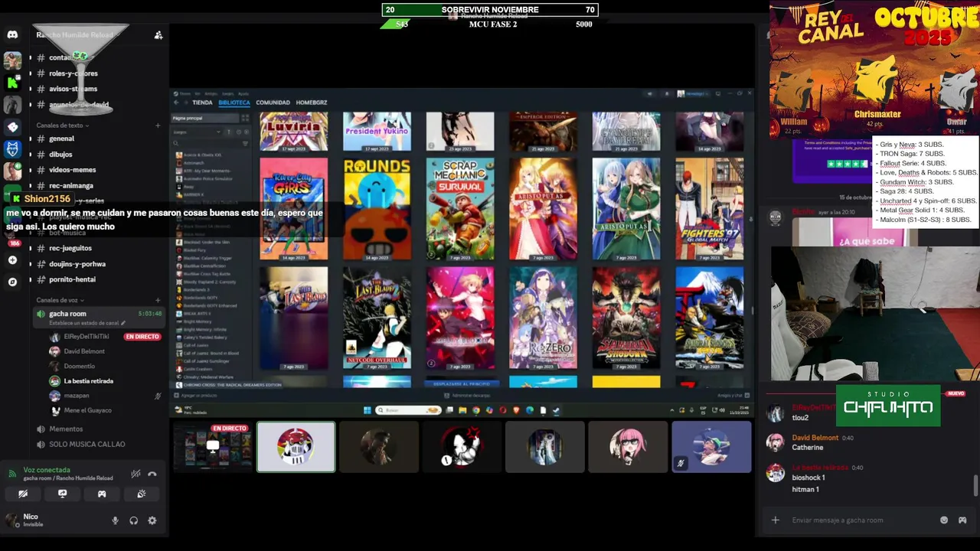Open the discover servers compass icon
This screenshot has height=551, width=980.
(12, 282)
